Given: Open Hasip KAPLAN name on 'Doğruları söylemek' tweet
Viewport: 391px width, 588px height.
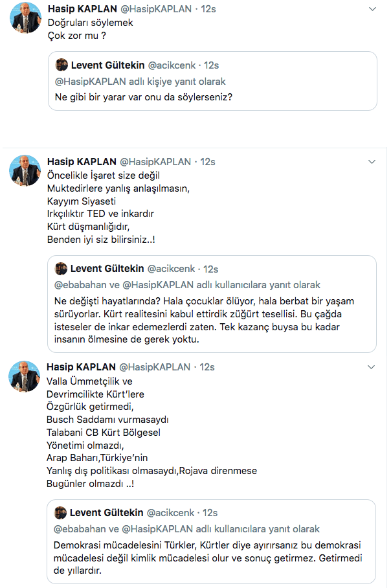Looking at the screenshot, I should [x=82, y=9].
